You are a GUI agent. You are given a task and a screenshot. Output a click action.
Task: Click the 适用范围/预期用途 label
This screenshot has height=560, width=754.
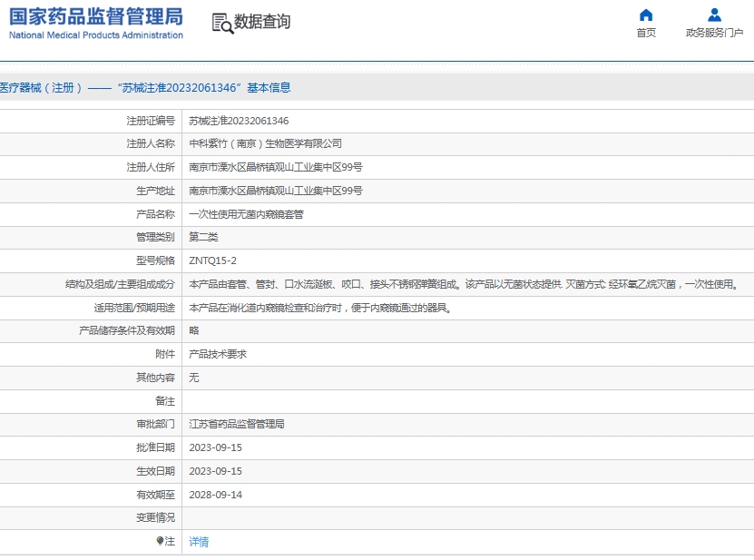[x=134, y=308]
